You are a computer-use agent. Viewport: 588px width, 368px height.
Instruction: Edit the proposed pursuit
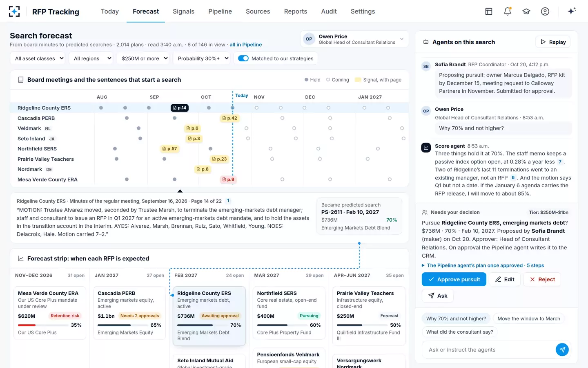505,279
